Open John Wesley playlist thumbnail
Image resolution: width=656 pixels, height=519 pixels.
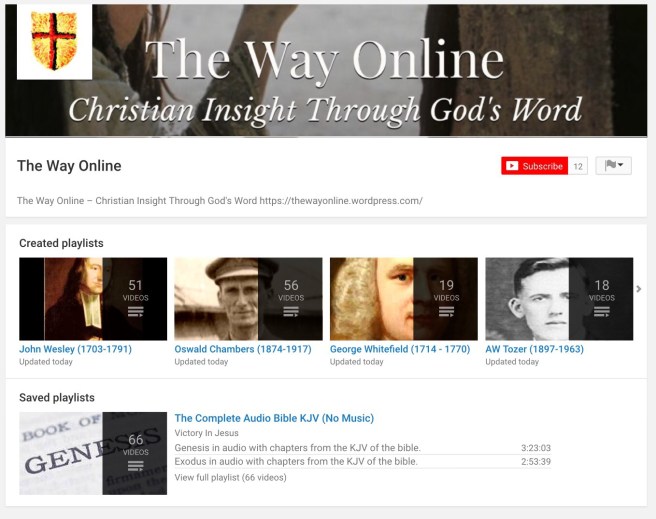[x=93, y=299]
